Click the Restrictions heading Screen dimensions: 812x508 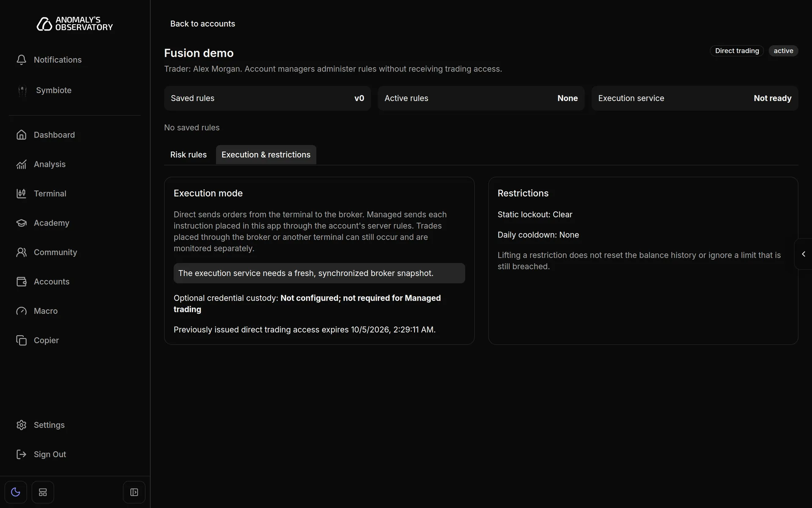click(523, 193)
